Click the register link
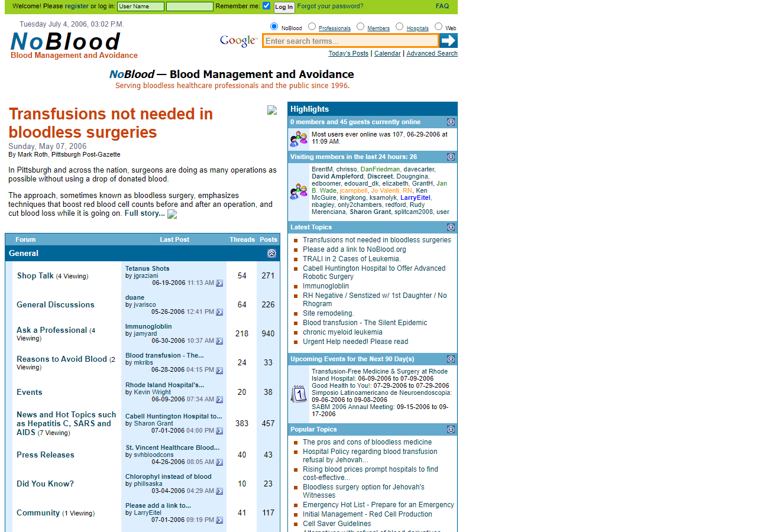Screen dimensions: 757x532 pyautogui.click(x=77, y=7)
